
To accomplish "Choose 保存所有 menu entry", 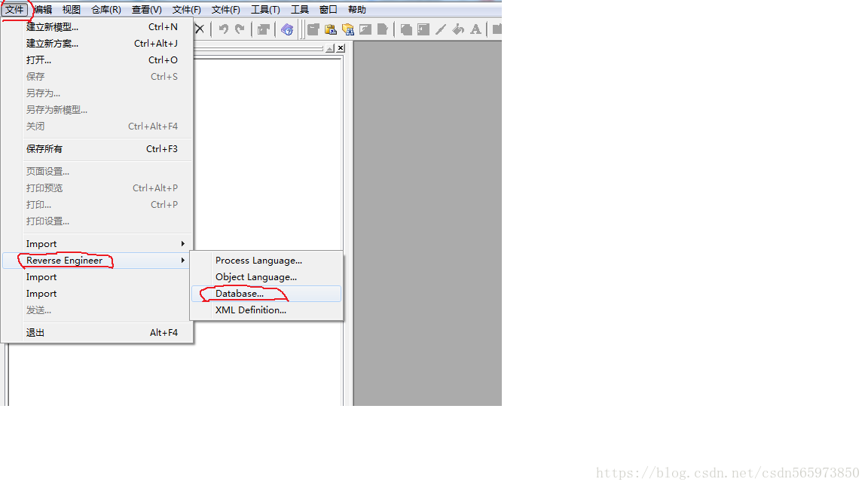I will click(x=98, y=149).
